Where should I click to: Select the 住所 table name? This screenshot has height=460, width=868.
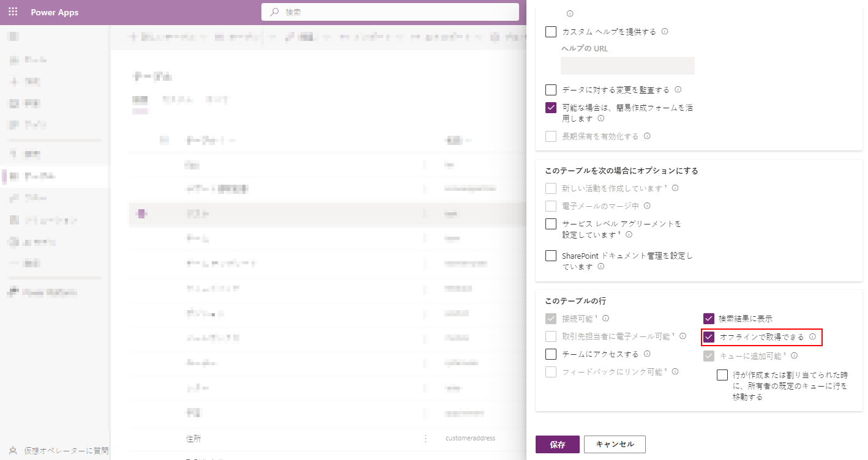click(193, 439)
